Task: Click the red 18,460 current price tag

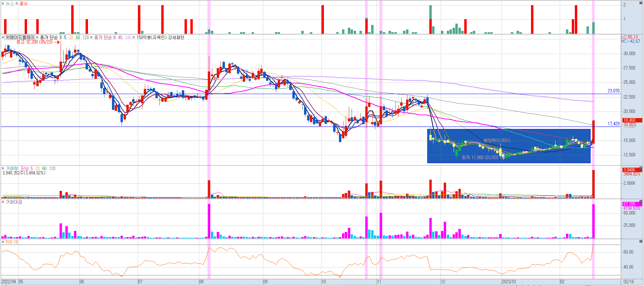Action: click(632, 120)
